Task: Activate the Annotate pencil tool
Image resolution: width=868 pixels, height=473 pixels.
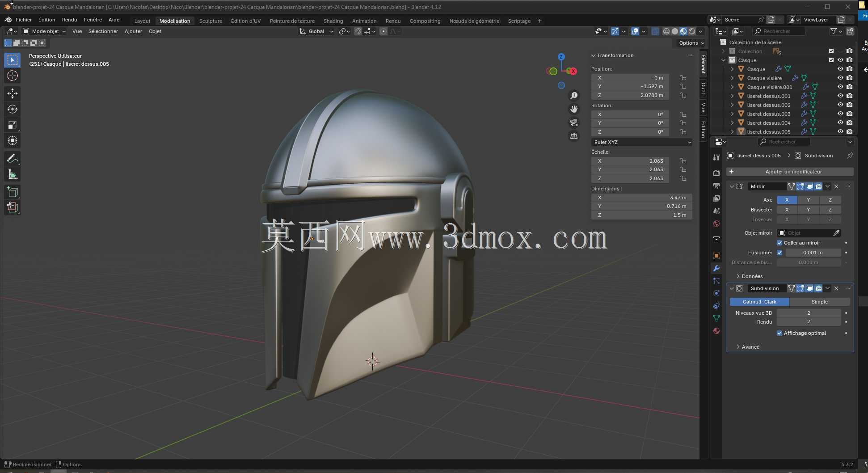Action: tap(13, 159)
